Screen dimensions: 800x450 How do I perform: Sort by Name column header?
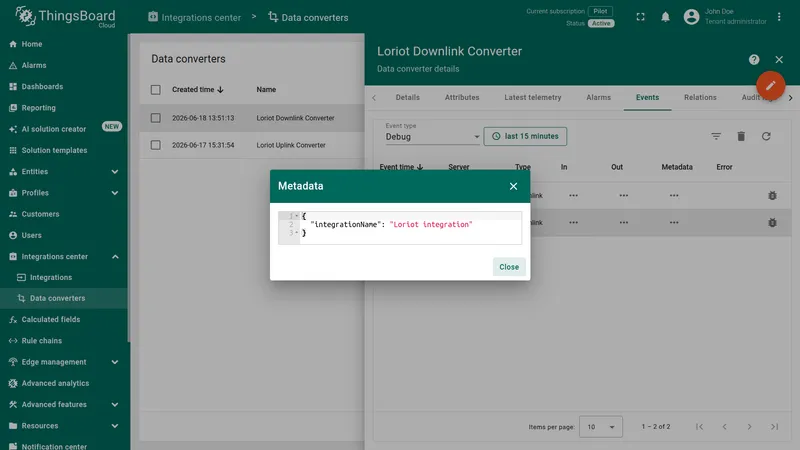[x=266, y=89]
